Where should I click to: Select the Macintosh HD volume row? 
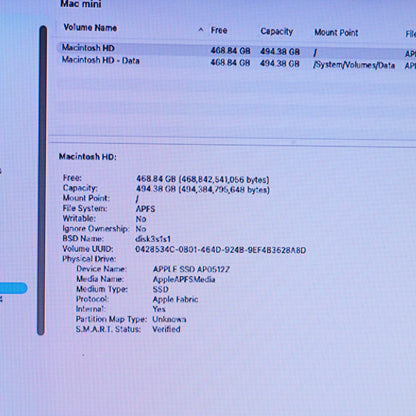236,50
